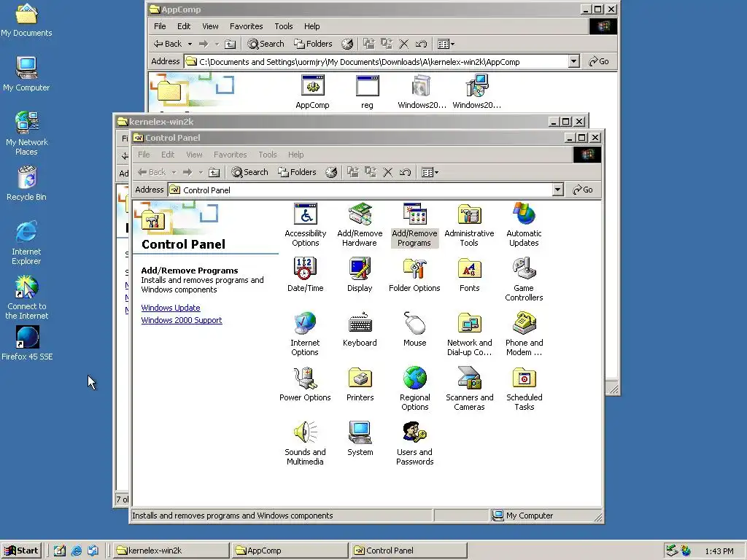Select the Add/Remove Programs icon
The height and width of the screenshot is (560, 747).
[414, 224]
